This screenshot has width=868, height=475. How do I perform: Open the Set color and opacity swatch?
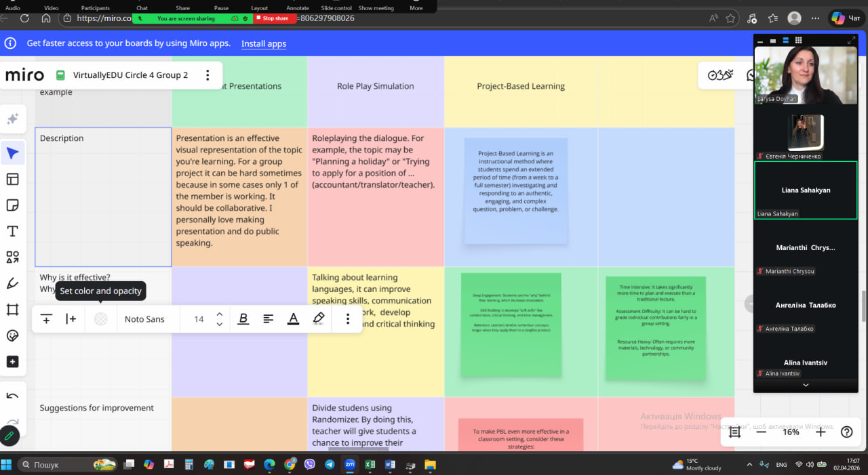(100, 319)
